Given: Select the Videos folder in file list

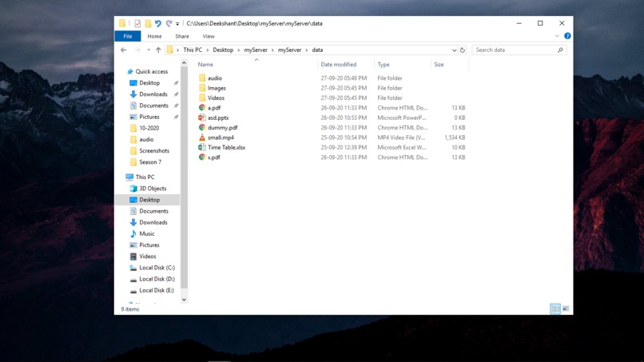Looking at the screenshot, I should [216, 97].
